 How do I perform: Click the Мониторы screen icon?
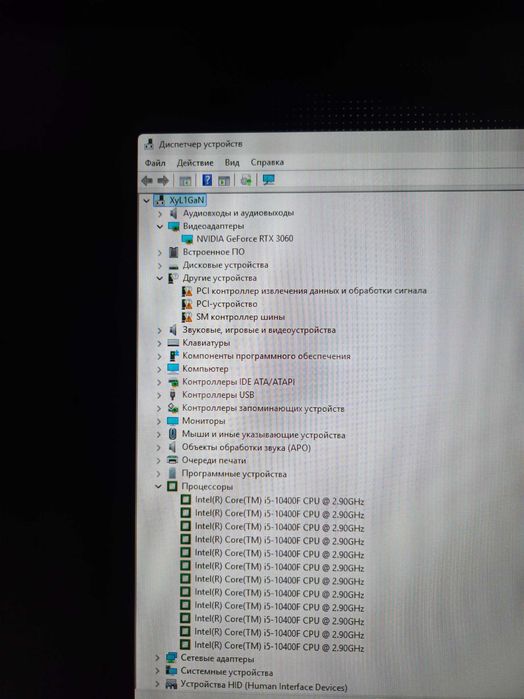click(173, 421)
